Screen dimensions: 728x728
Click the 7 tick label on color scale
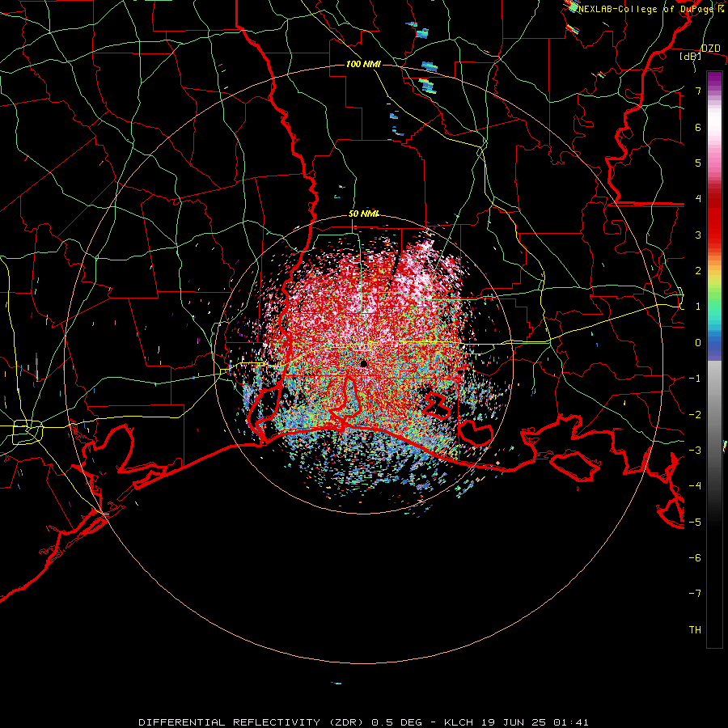[x=698, y=91]
